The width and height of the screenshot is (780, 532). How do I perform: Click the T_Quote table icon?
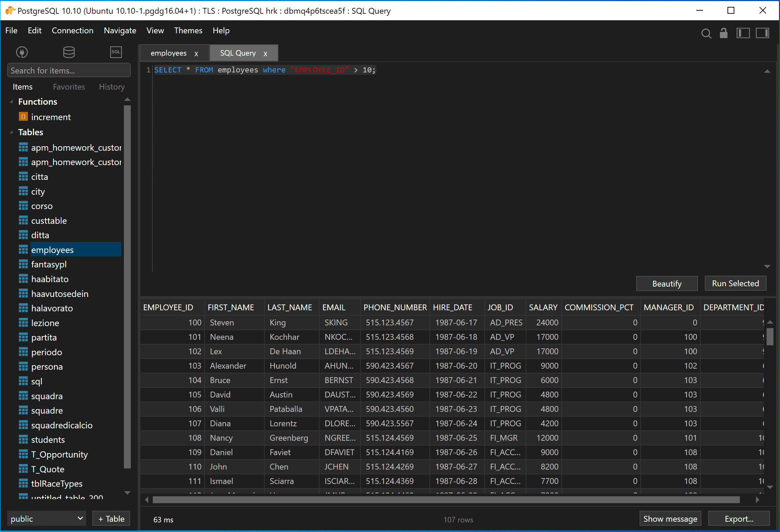(23, 469)
